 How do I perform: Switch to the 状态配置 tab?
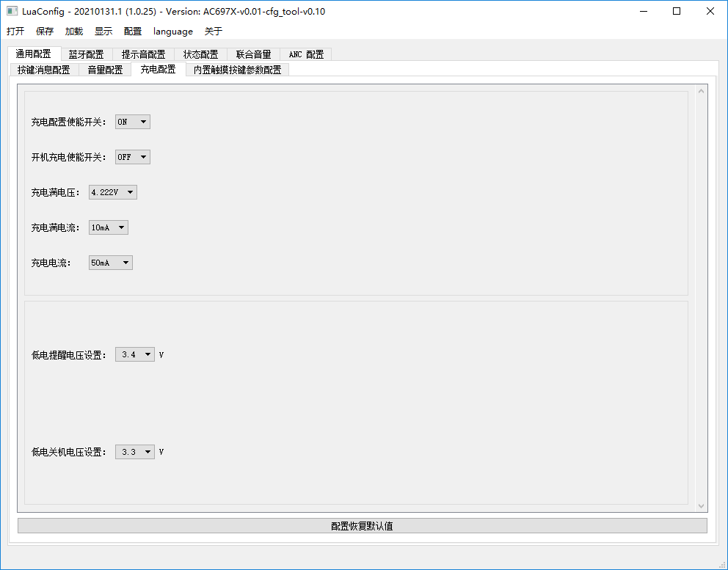tap(200, 54)
